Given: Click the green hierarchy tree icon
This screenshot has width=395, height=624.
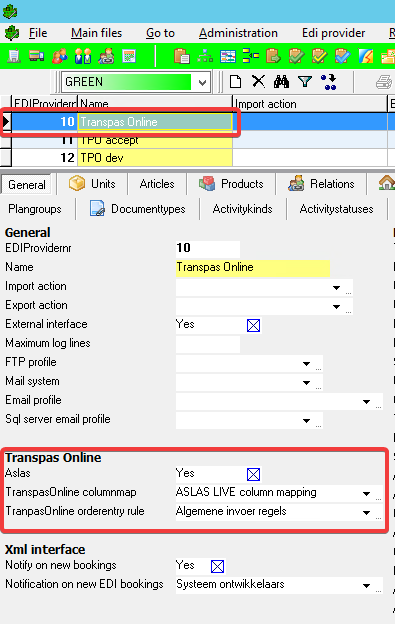Looking at the screenshot, I should [x=205, y=56].
